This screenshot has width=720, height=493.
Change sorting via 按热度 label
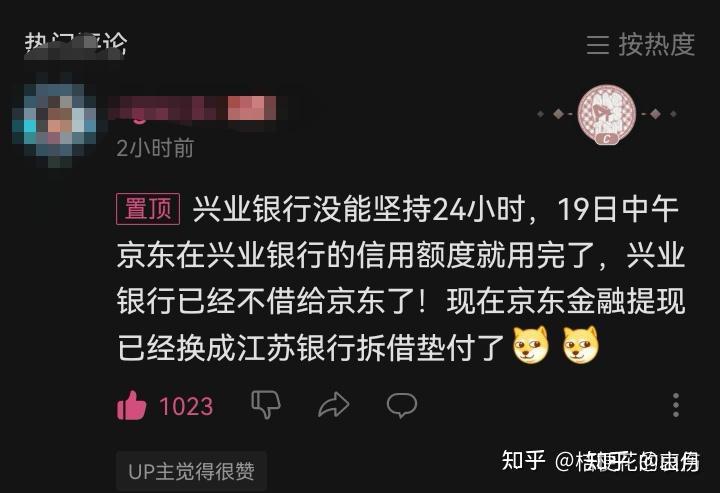click(x=657, y=45)
